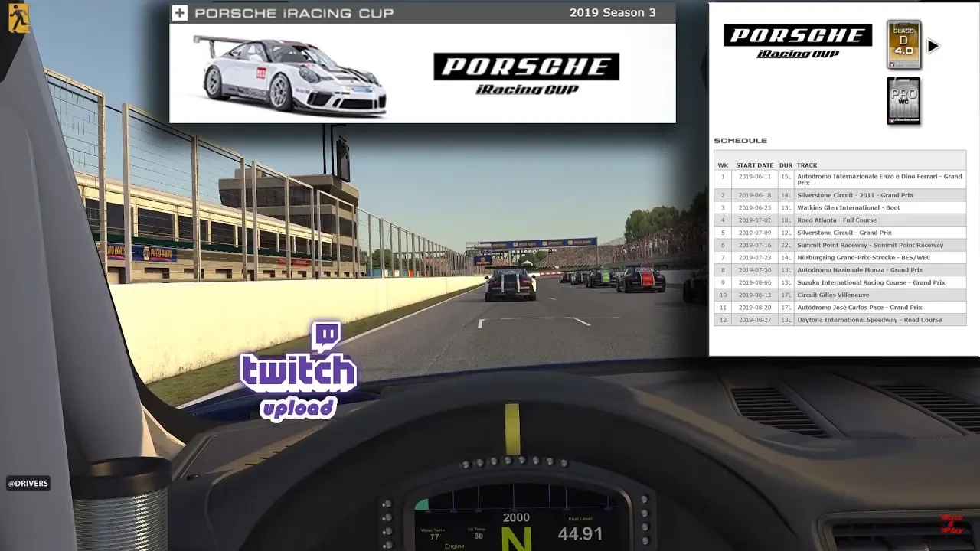Click the fuel level 44.91 readout
980x551 pixels.
pyautogui.click(x=580, y=533)
